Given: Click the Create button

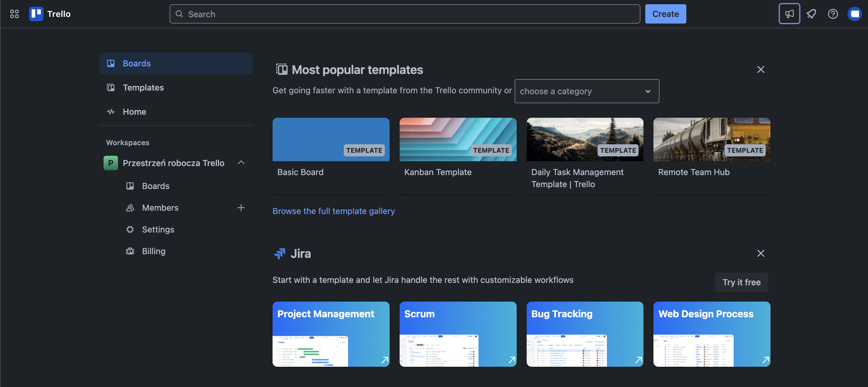Looking at the screenshot, I should [665, 14].
